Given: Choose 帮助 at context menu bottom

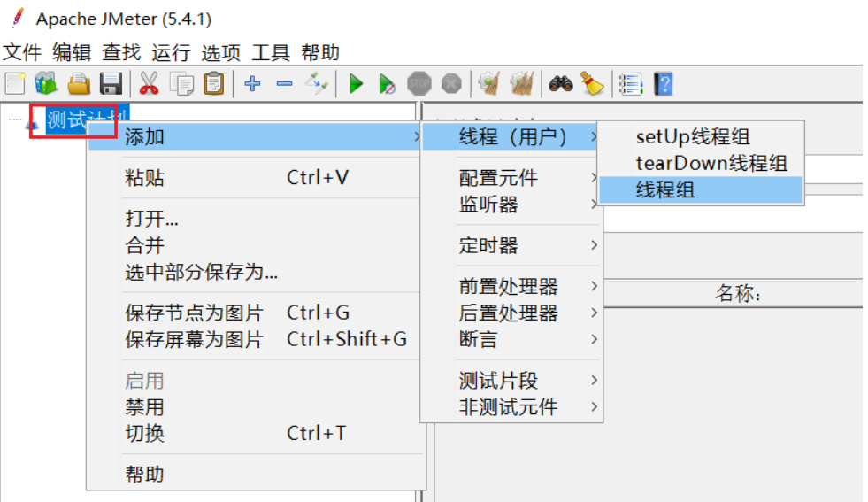Looking at the screenshot, I should 256,475.
